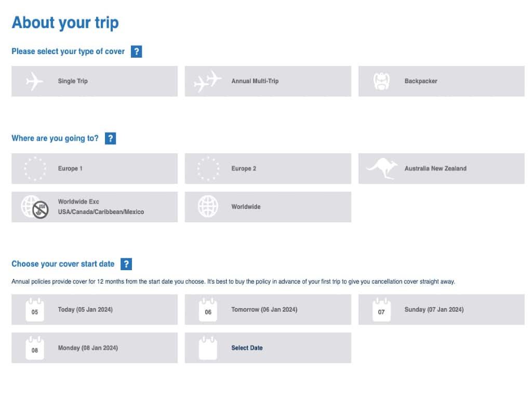Open the Select Date calendar picker
Image resolution: width=532 pixels, height=399 pixels.
click(x=268, y=348)
